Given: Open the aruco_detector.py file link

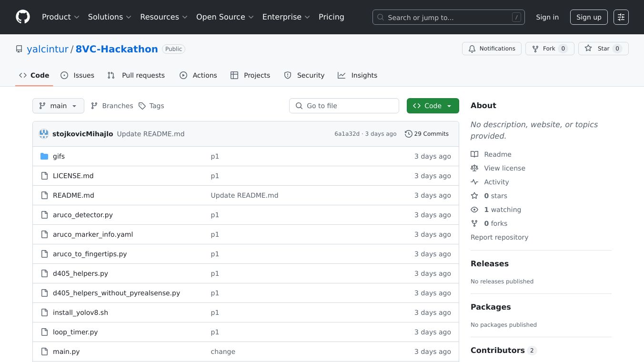Looking at the screenshot, I should pyautogui.click(x=83, y=215).
